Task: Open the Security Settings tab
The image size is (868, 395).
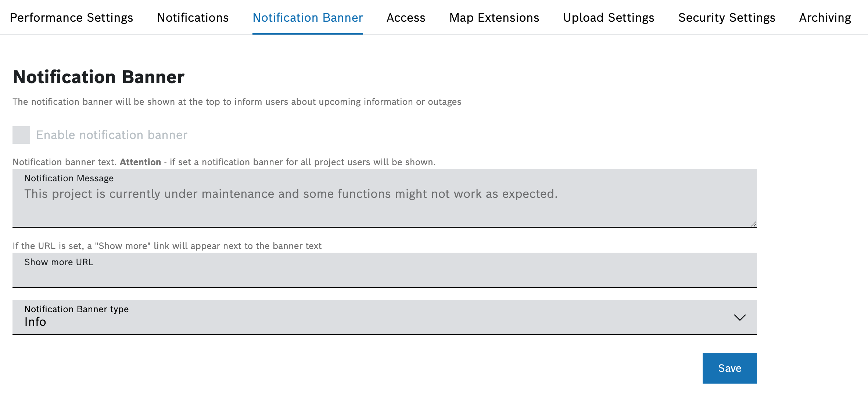Action: 727,18
